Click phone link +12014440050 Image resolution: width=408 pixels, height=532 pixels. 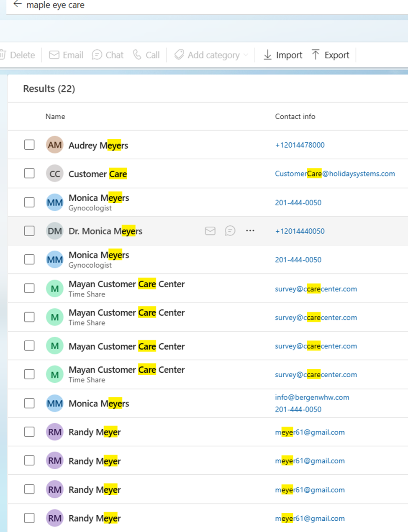tap(300, 231)
